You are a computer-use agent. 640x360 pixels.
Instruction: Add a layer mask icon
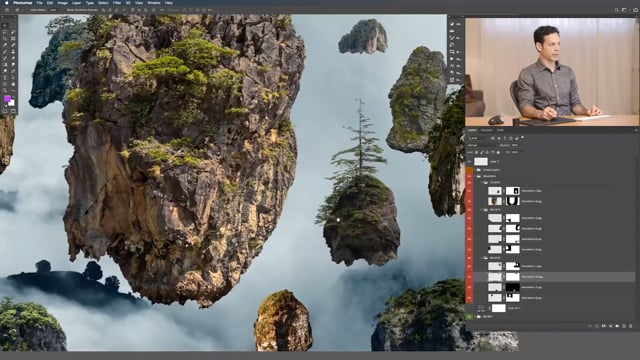point(603,326)
